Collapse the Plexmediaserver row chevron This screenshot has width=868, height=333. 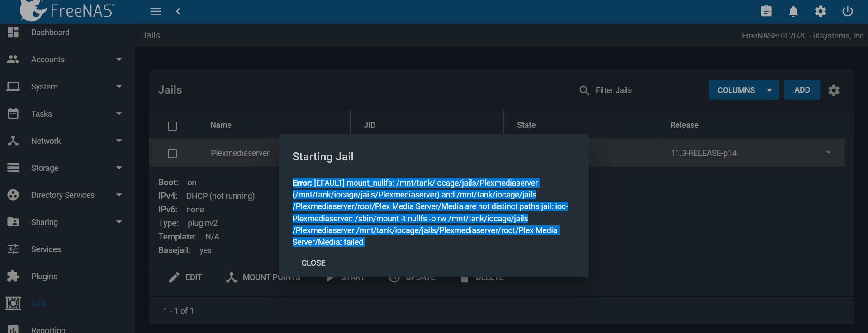click(x=828, y=152)
